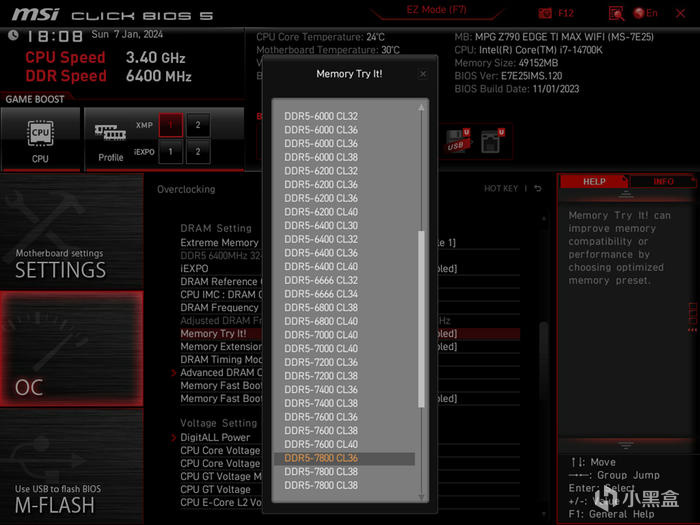Click the clock icon beside the time
This screenshot has height=525, width=700.
click(13, 35)
